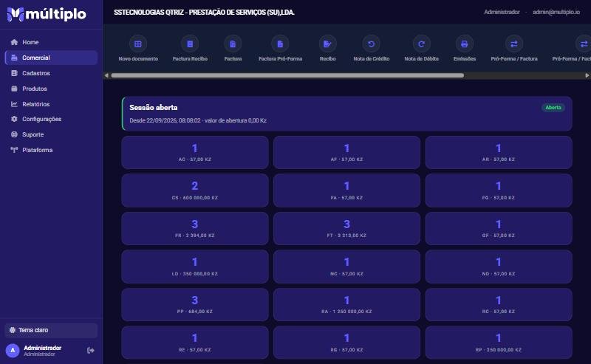591x364 pixels.
Task: Open the RE 57,00 KZ card
Action: (195, 343)
